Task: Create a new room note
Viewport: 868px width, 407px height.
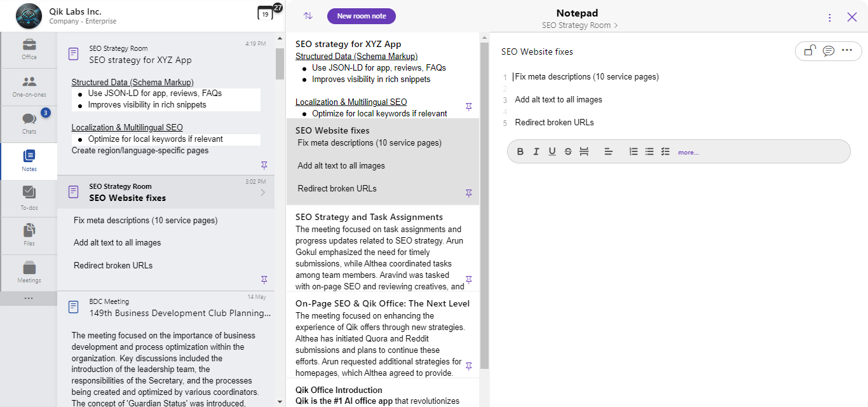Action: 362,16
